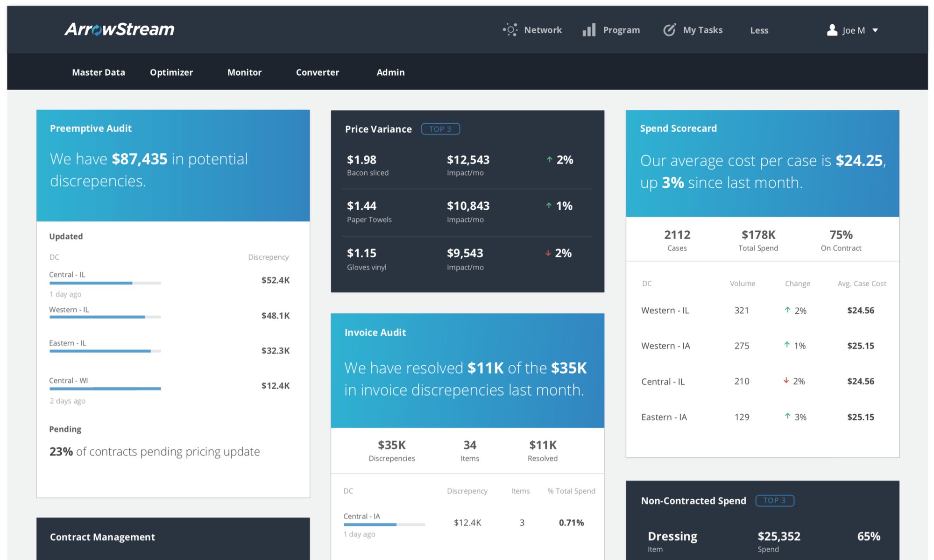Click the Central - WI discrepancy progress bar
Screen dimensions: 934x560
(x=105, y=389)
